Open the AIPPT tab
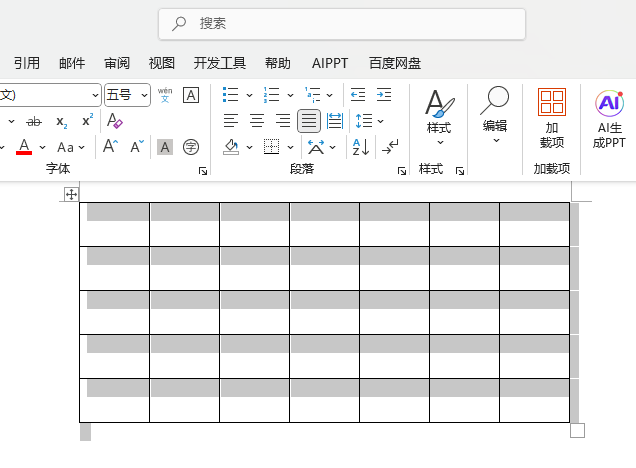Screen dimensions: 636x468 330,63
